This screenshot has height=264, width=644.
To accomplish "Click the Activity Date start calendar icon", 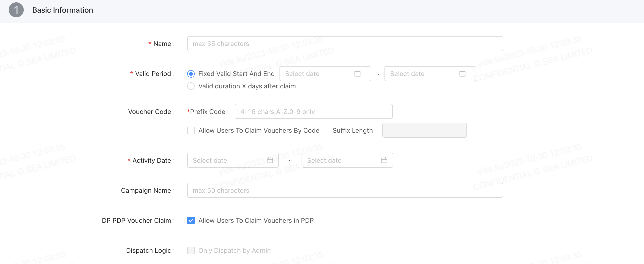I will point(270,160).
